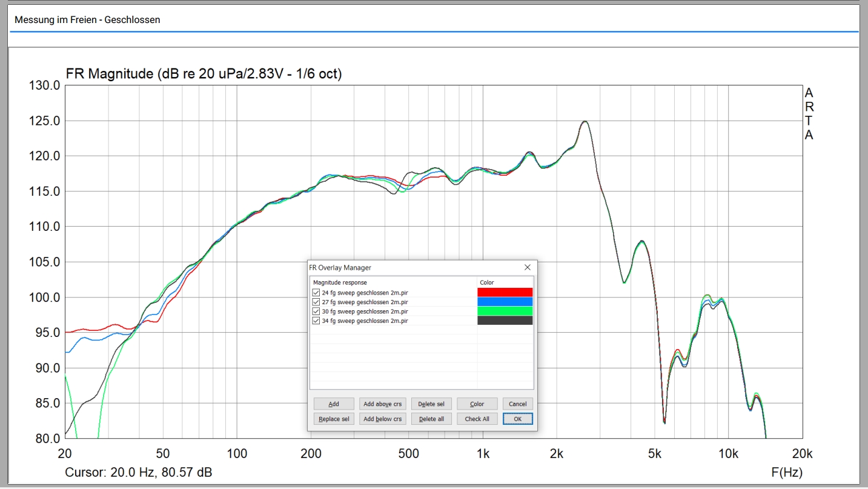Screen dimensions: 868x489
Task: Click the 20k frequency axis label
Action: click(803, 453)
